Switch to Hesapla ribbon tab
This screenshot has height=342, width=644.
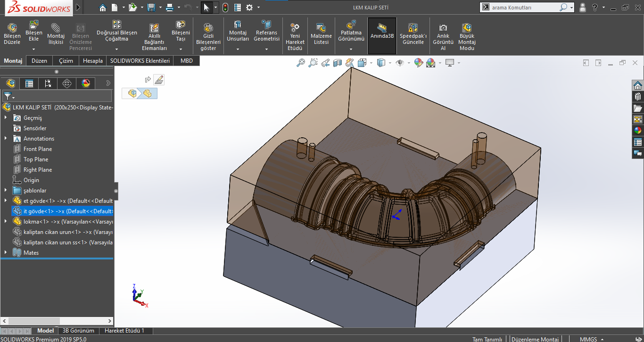[x=93, y=61]
